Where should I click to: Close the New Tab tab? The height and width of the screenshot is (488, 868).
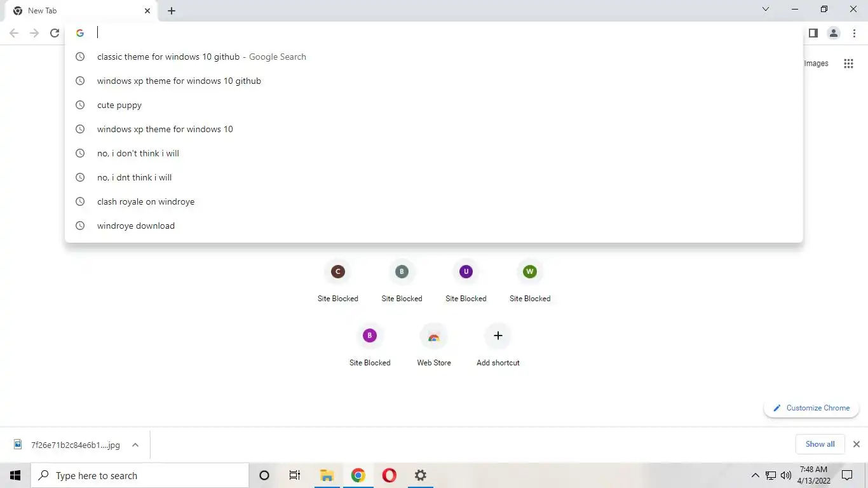click(147, 11)
